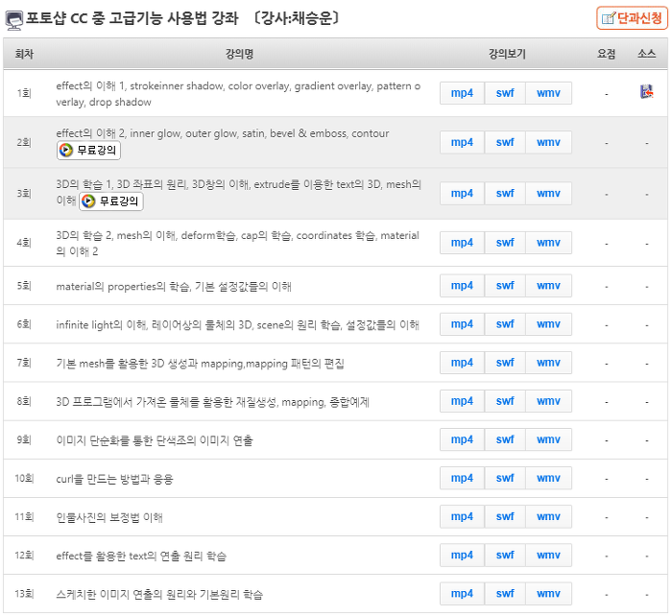
Task: Click the course heading '포토샵 CC 중 고급기능 사용법 강좌'
Action: click(132, 18)
